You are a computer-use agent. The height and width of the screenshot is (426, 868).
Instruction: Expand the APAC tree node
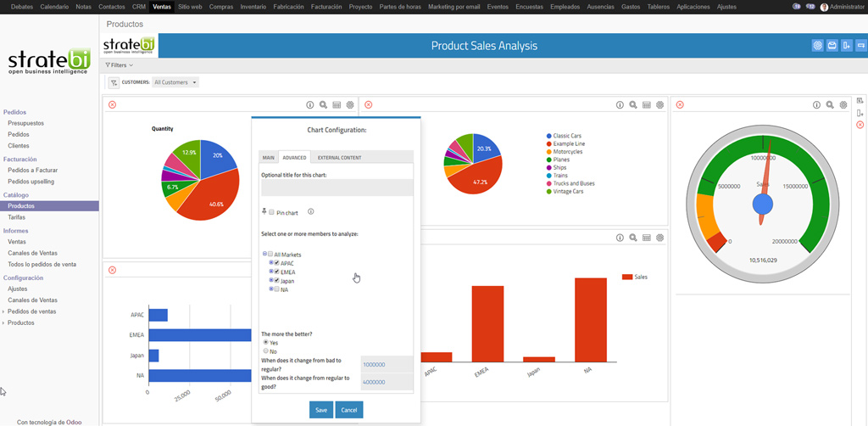click(271, 262)
